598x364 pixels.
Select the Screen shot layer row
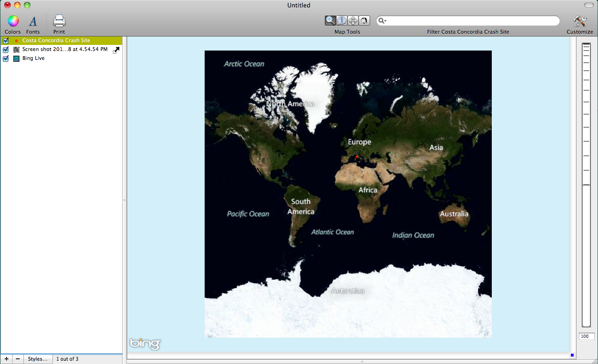click(x=65, y=50)
